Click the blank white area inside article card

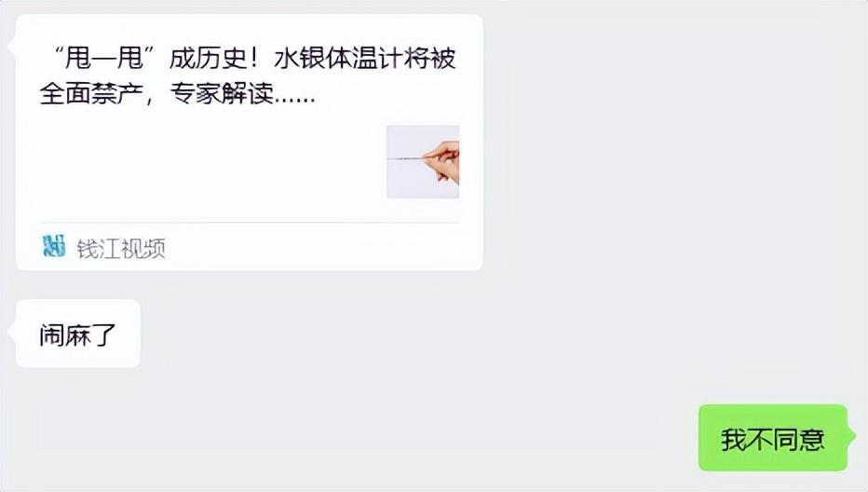210,166
